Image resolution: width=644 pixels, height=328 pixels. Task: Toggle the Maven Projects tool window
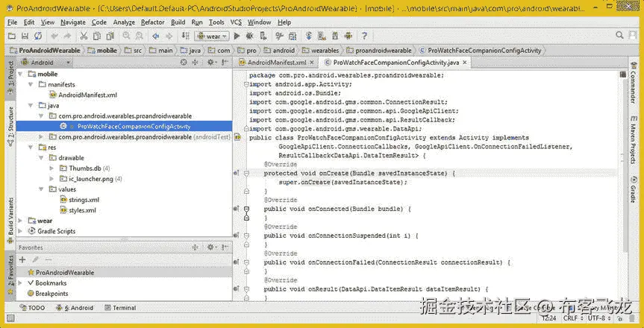pyautogui.click(x=633, y=139)
